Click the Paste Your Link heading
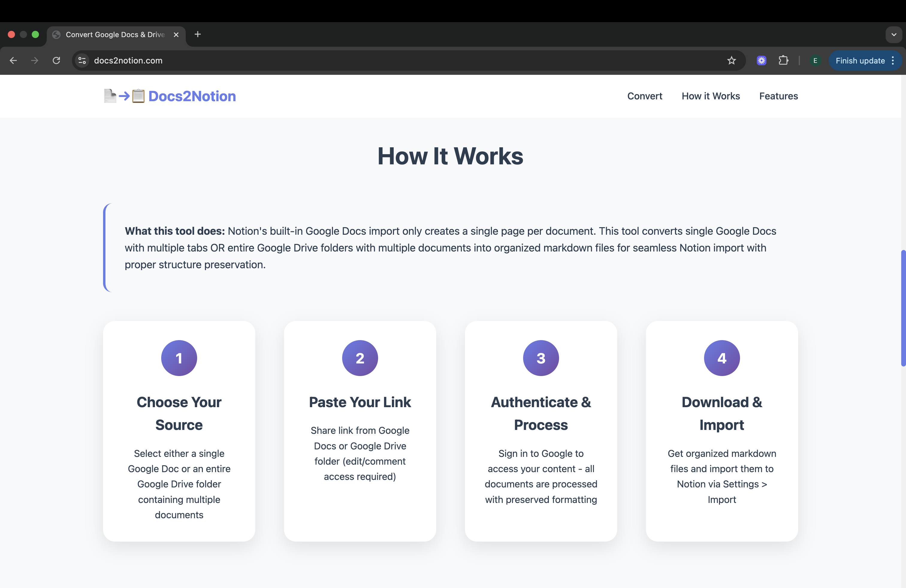Screen dimensions: 906x588 click(360, 402)
